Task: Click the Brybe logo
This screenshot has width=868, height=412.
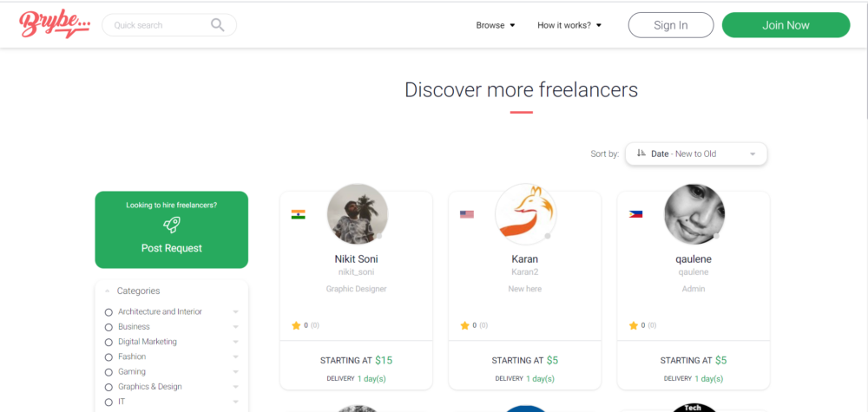Action: pyautogui.click(x=54, y=24)
